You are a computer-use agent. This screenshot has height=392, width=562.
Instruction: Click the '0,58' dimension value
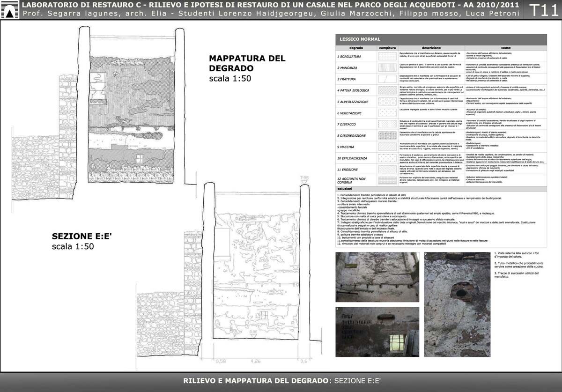220,361
